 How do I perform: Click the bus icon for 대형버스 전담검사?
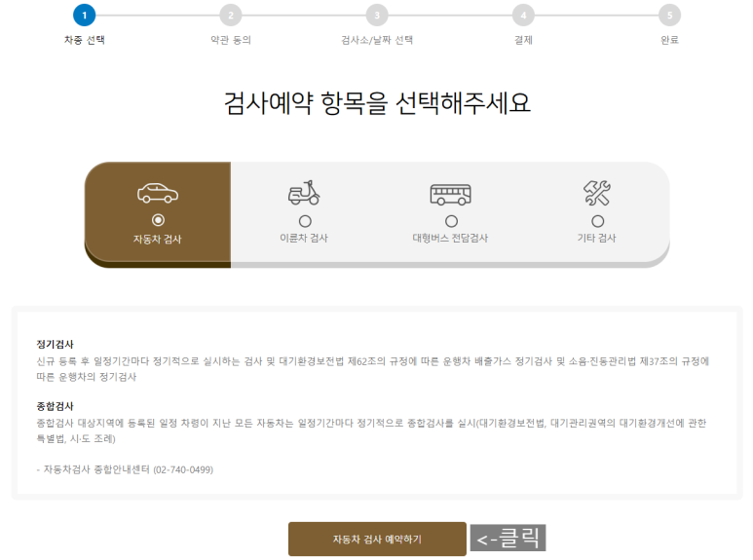coord(450,195)
